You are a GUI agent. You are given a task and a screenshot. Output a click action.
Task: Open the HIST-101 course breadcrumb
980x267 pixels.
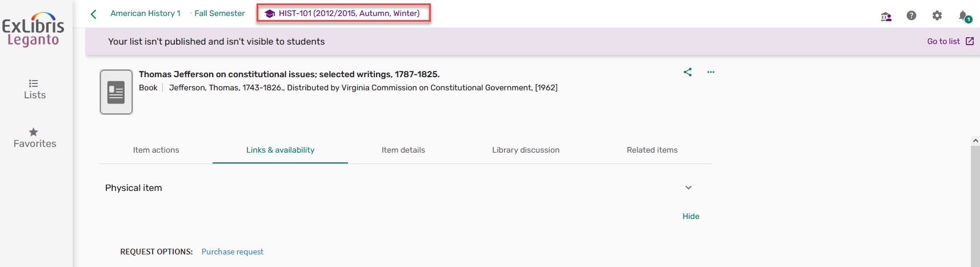(x=343, y=13)
